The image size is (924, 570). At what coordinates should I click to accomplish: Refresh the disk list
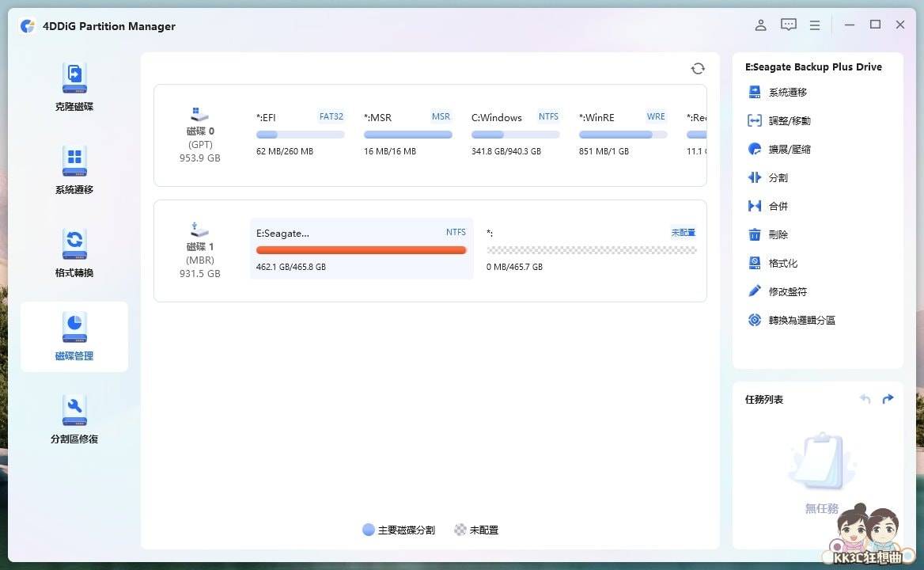(x=698, y=68)
